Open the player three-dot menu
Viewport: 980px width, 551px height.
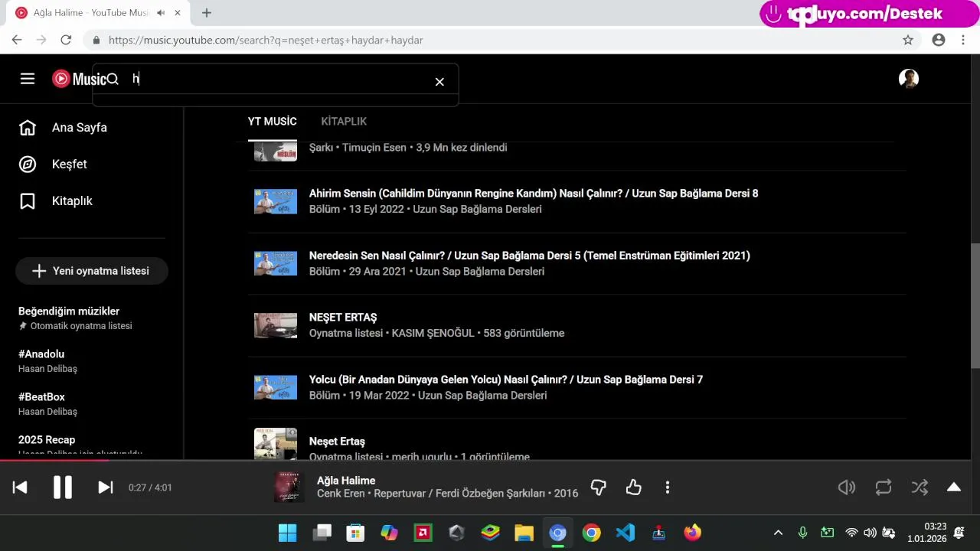[x=668, y=487]
